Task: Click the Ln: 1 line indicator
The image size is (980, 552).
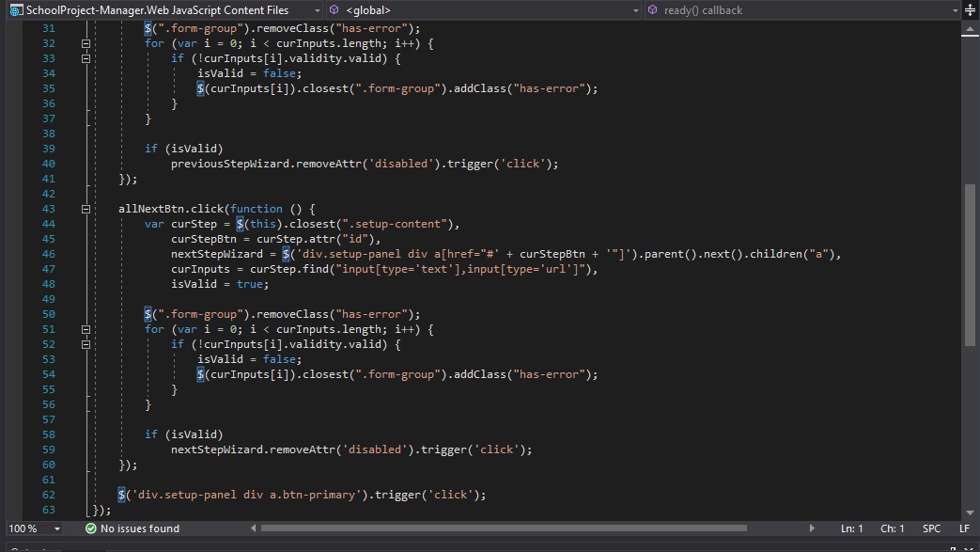Action: 852,528
